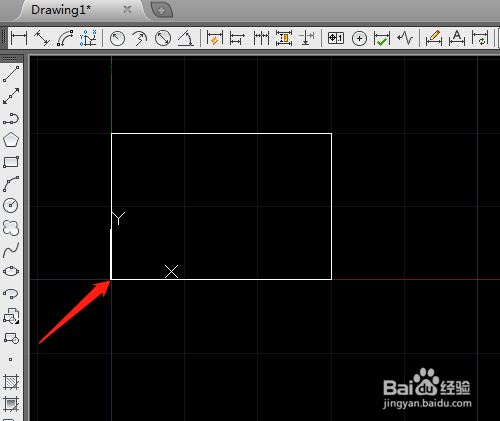Open the Gradient fill tool

(11, 404)
